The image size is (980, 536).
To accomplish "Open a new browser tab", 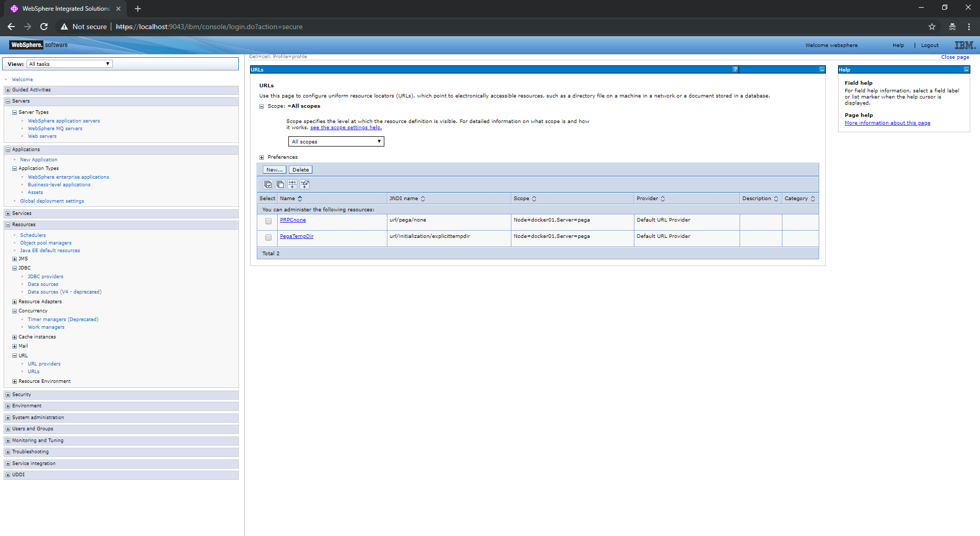I will pos(138,9).
